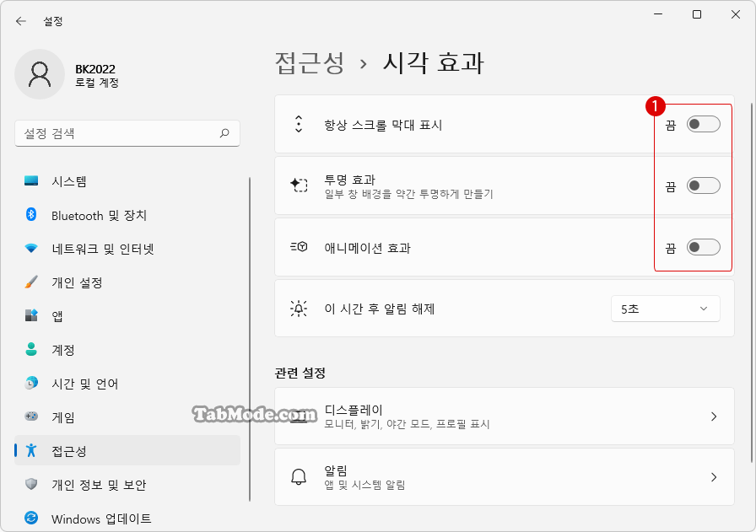Click the search magnifier icon
The image size is (756, 532).
[224, 133]
